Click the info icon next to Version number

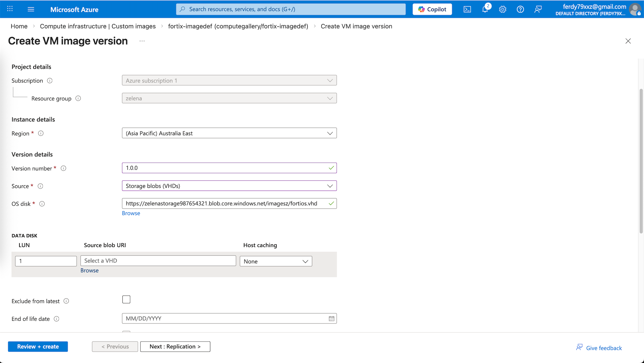63,168
